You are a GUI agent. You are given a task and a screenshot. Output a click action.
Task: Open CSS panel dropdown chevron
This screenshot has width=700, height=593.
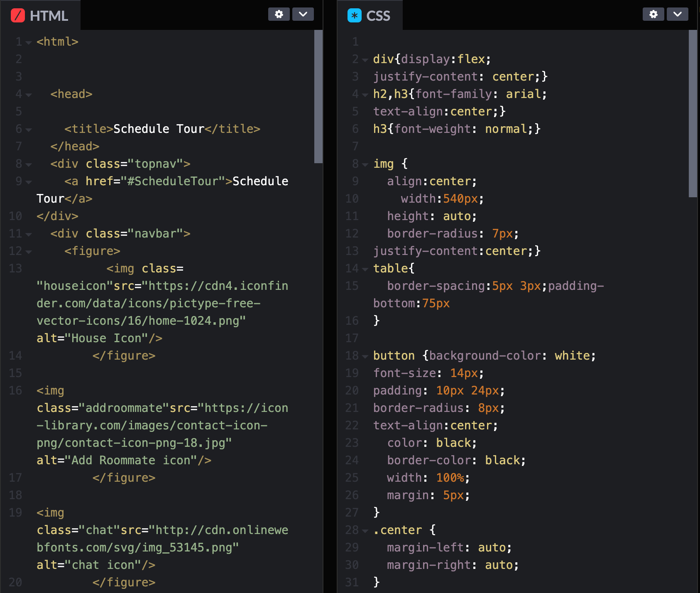coord(678,14)
